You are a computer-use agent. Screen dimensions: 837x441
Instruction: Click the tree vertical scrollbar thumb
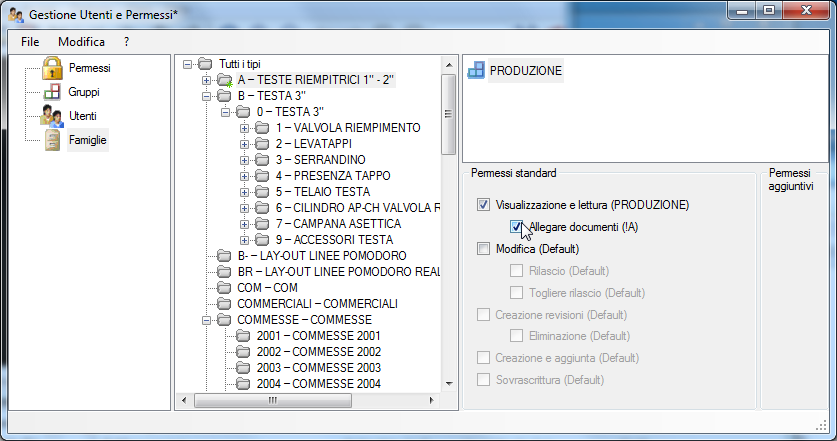pyautogui.click(x=448, y=114)
